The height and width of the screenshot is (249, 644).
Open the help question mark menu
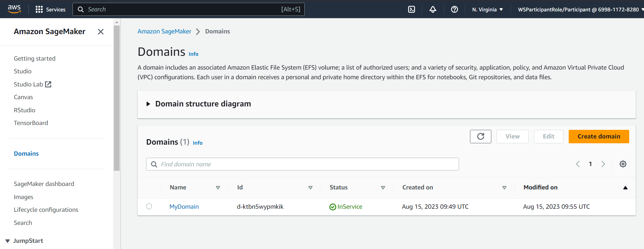[455, 9]
